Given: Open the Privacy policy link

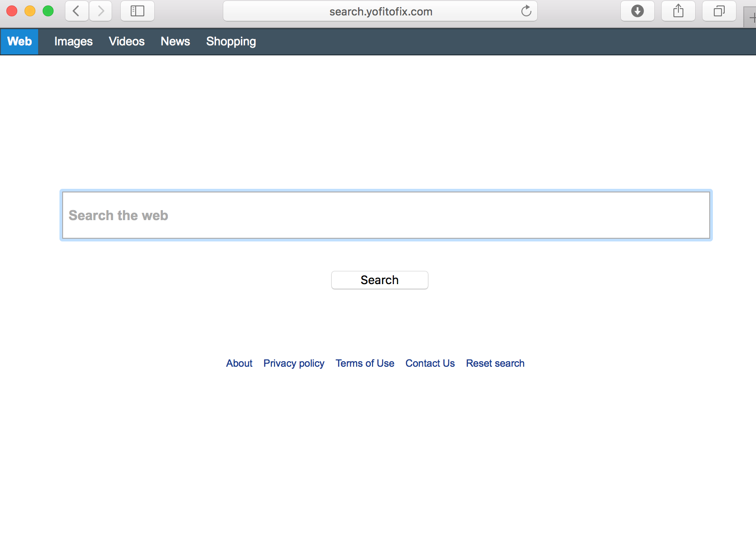Looking at the screenshot, I should [x=294, y=364].
